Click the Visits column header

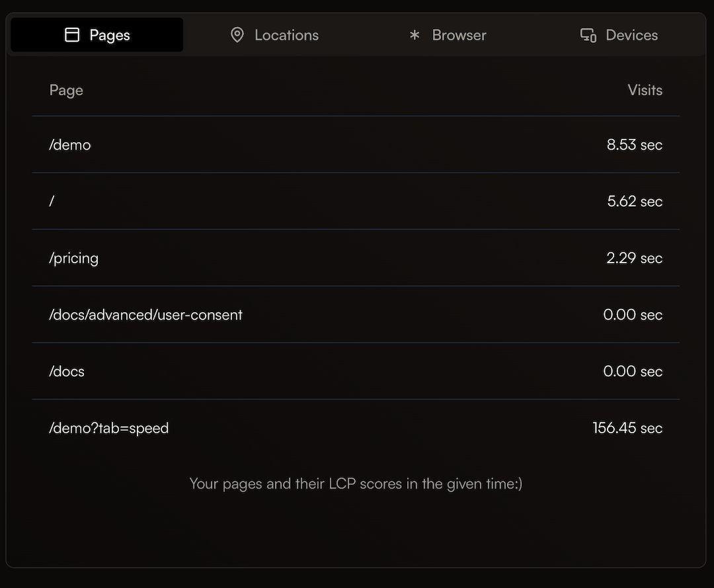pos(645,90)
